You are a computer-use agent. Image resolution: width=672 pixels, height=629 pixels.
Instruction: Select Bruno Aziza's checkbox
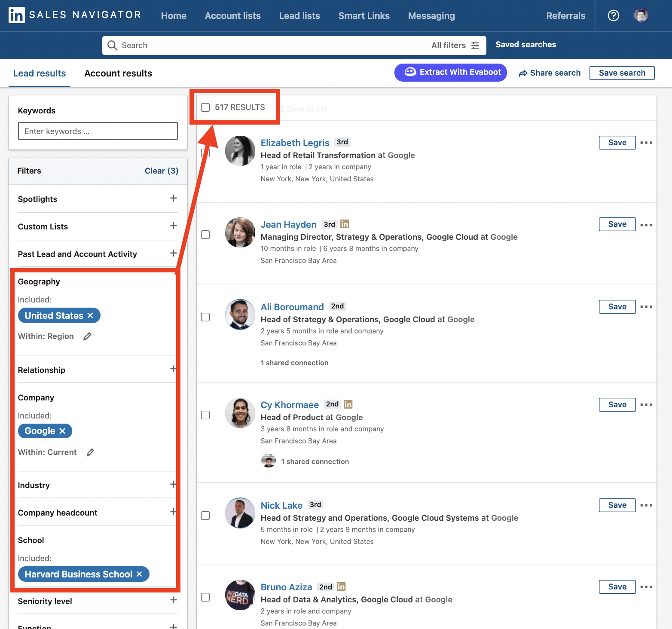[x=205, y=597]
